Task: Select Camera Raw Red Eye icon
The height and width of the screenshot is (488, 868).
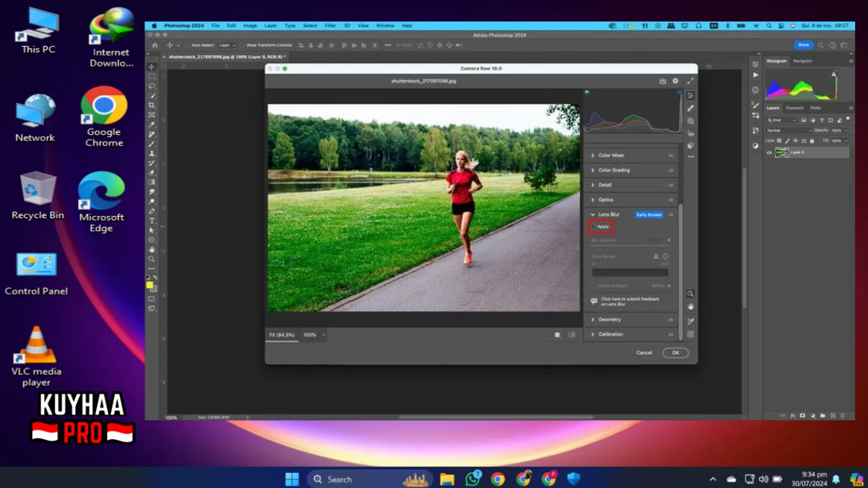Action: pos(690,134)
